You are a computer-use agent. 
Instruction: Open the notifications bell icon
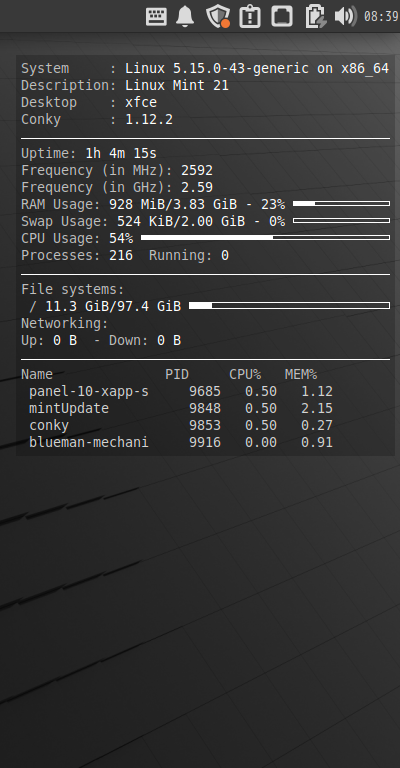(x=185, y=16)
